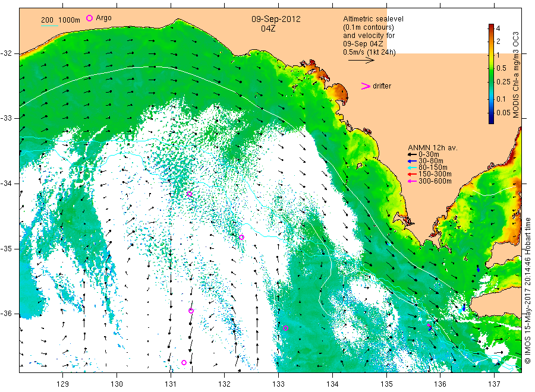Click the "(0.1m contours)" caption line
535x392 pixels.
(x=369, y=27)
